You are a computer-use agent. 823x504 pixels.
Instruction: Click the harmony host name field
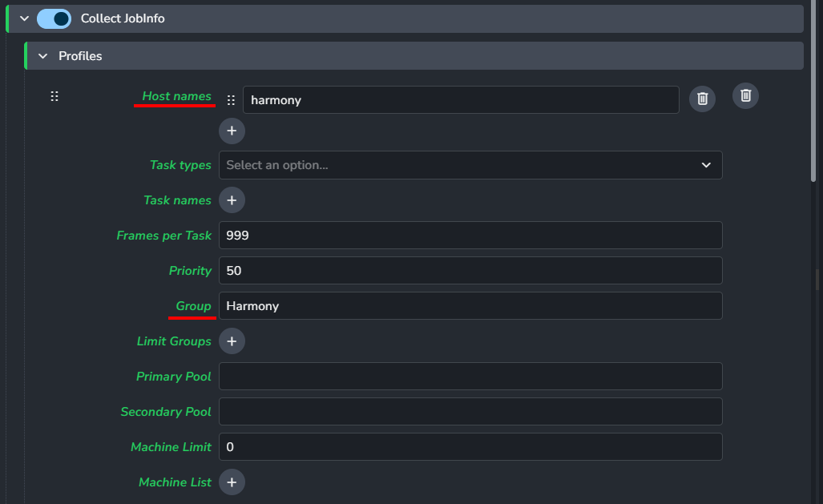461,99
